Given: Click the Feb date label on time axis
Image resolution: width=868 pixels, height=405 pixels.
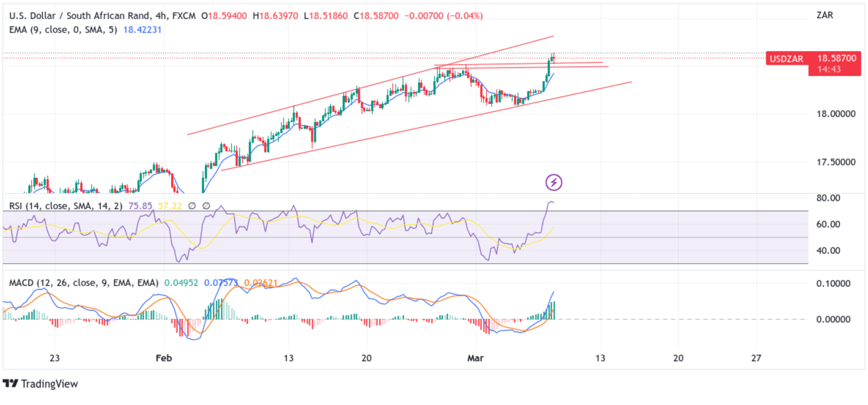Looking at the screenshot, I should [164, 358].
